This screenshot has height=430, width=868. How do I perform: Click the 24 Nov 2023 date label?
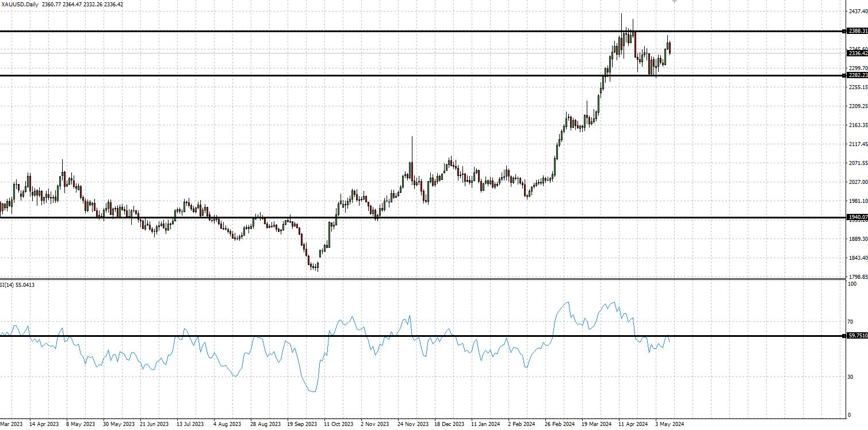413,424
